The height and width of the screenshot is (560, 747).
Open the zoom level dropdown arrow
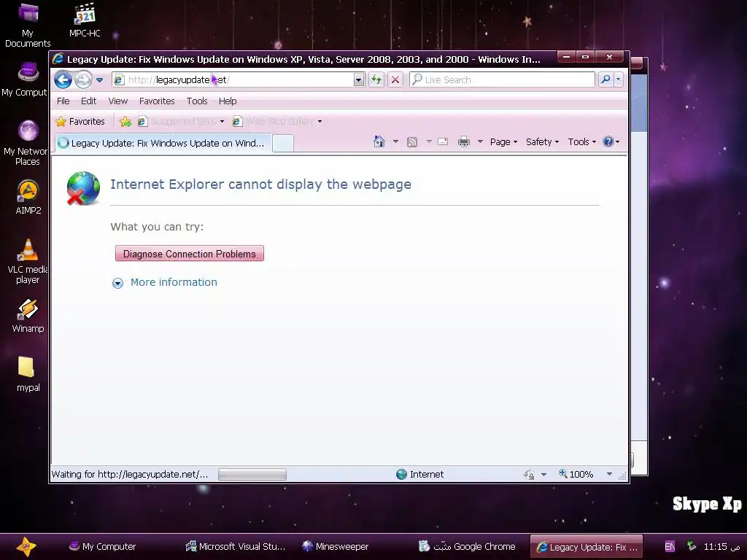tap(609, 474)
